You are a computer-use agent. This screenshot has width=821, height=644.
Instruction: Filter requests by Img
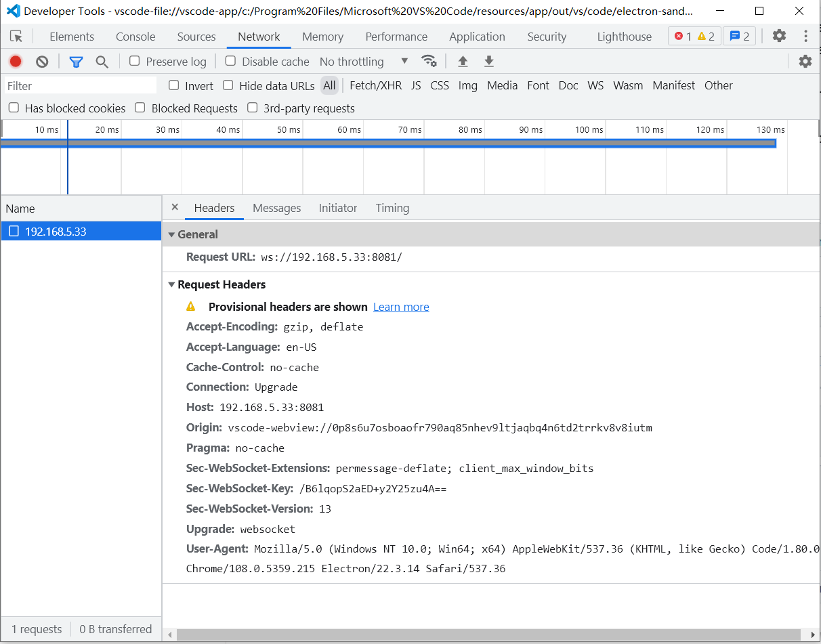(467, 85)
